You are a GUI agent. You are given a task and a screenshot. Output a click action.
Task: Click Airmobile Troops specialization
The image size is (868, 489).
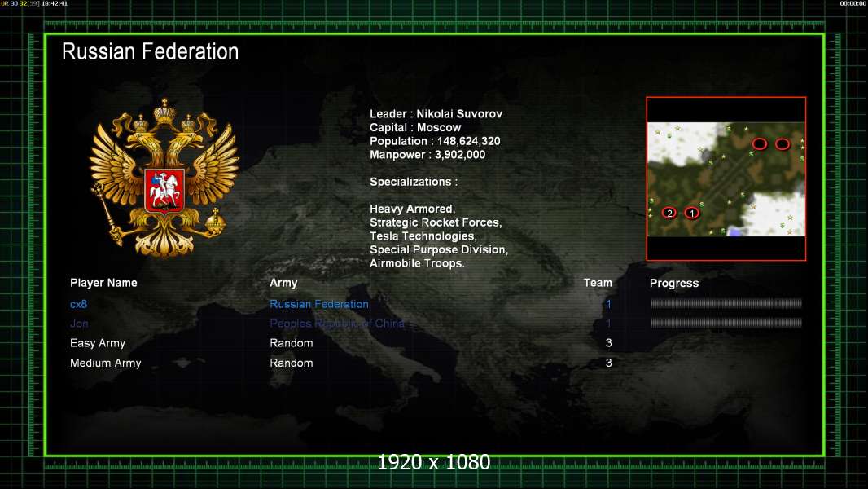[x=418, y=263]
